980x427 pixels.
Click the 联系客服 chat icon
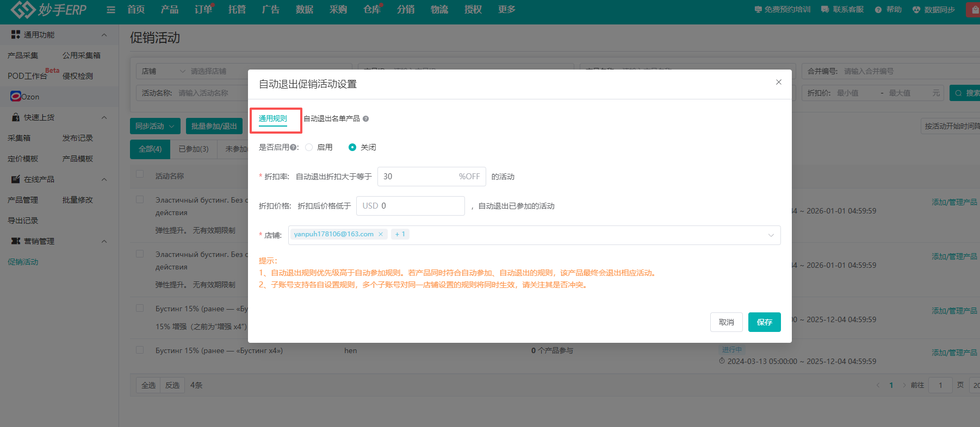(x=825, y=10)
